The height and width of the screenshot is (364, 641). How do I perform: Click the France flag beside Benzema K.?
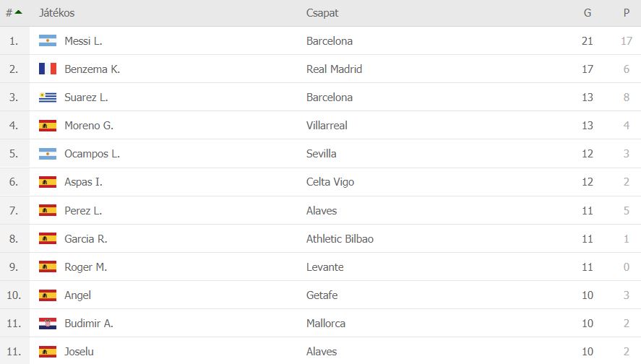(x=48, y=69)
